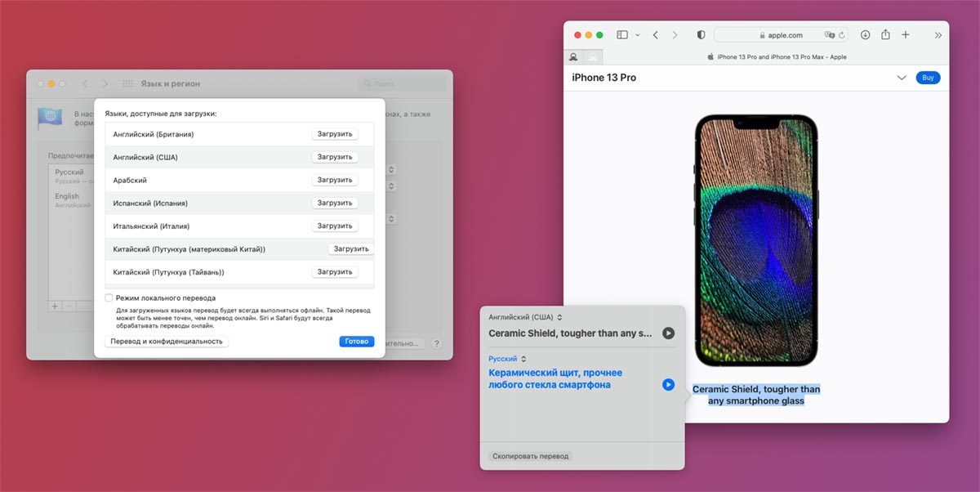
Task: Select English in preferred languages list
Action: [x=69, y=200]
